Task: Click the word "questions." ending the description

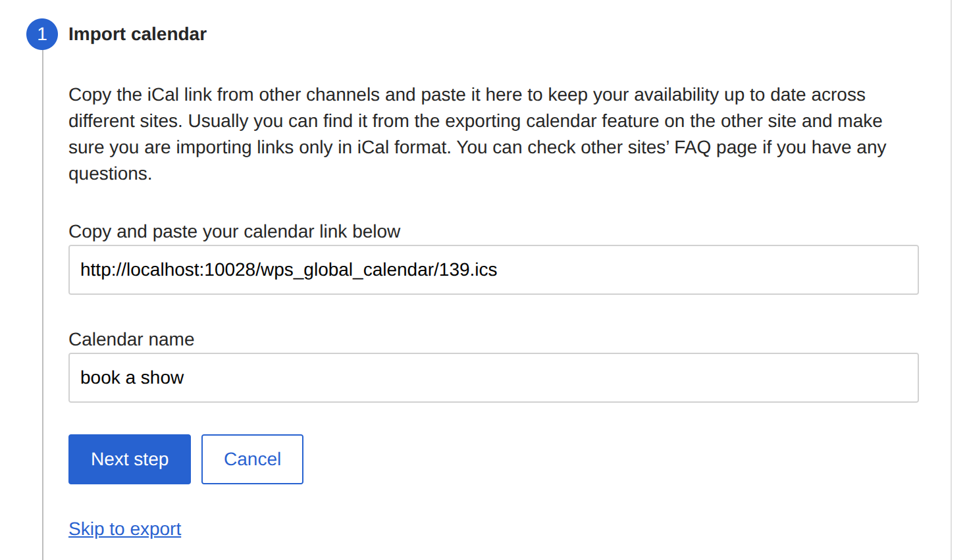Action: [110, 174]
